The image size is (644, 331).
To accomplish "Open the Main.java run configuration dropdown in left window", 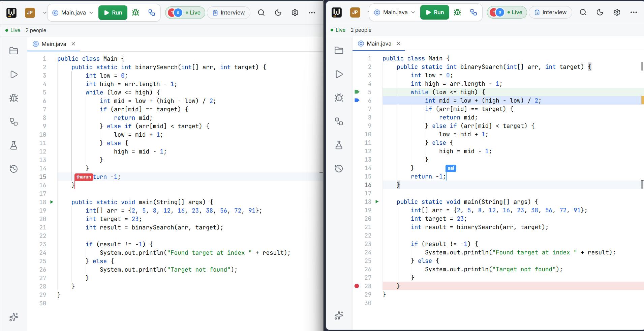I will 73,12.
